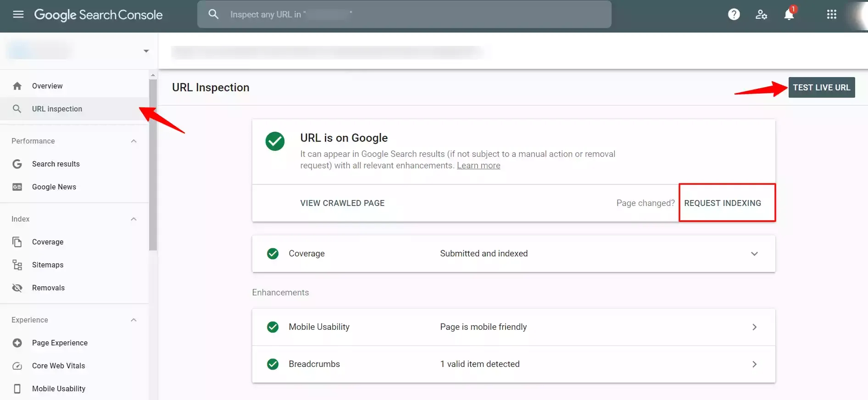Click TEST LIVE URL button
Screen dimensions: 868x400
(x=821, y=87)
